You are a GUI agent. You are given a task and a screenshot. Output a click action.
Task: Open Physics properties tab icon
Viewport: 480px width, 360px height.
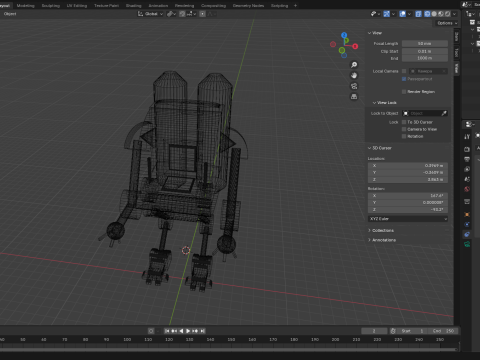click(467, 224)
